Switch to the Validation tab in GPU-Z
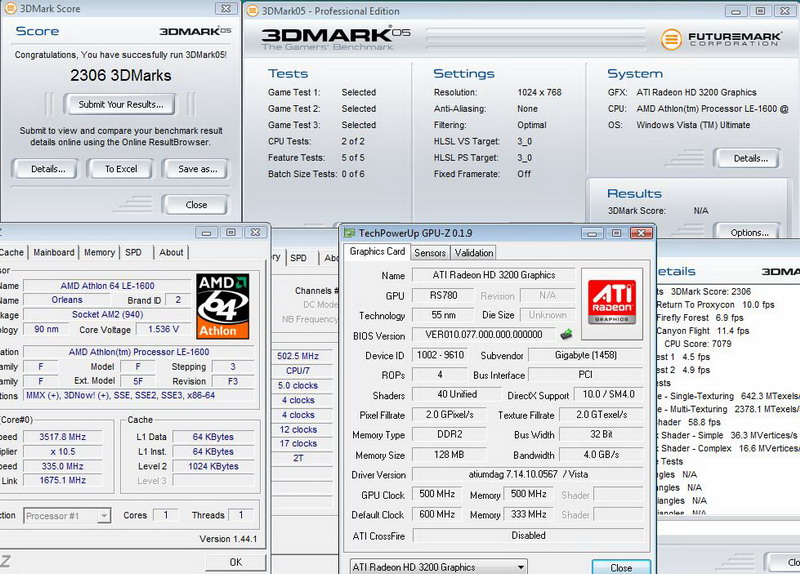This screenshot has height=574, width=800. pyautogui.click(x=473, y=253)
